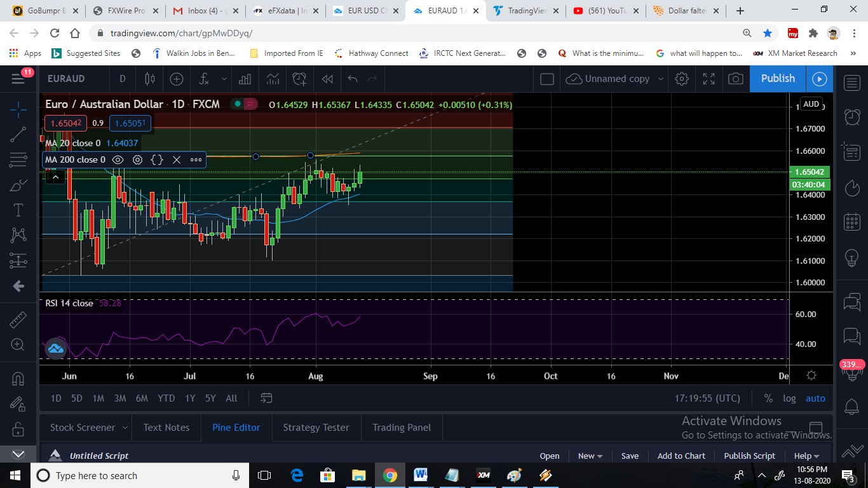This screenshot has height=488, width=868.
Task: Switch to the Strategy Tester tab
Action: pyautogui.click(x=316, y=428)
